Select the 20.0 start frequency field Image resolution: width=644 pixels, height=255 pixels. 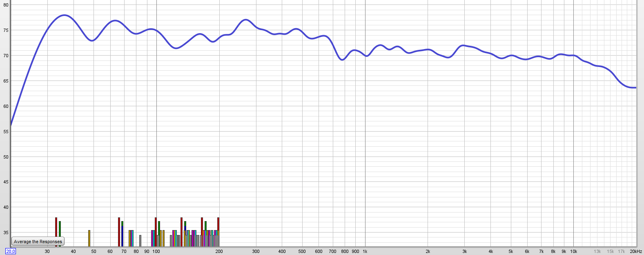coord(11,251)
